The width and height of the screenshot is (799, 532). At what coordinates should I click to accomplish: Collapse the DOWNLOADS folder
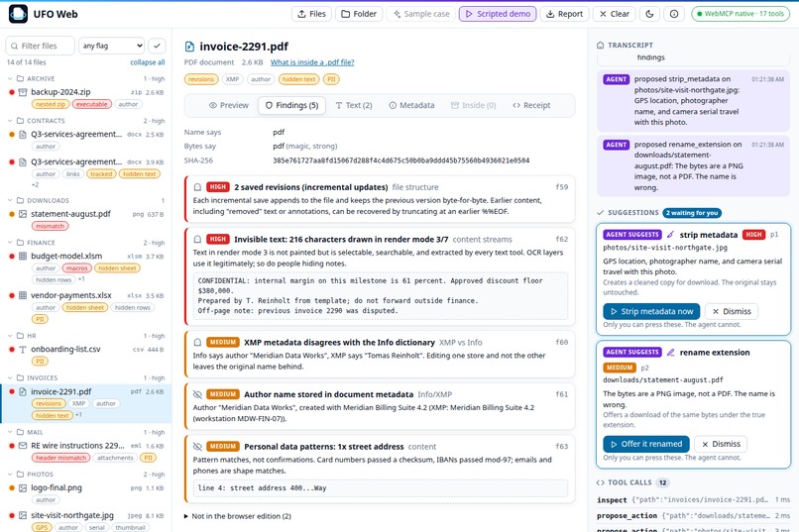10,200
